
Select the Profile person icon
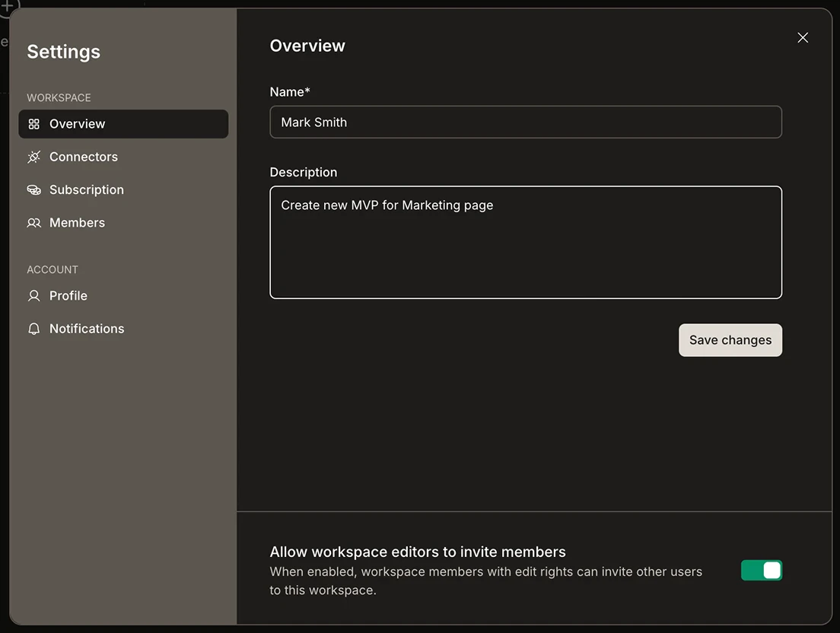35,295
